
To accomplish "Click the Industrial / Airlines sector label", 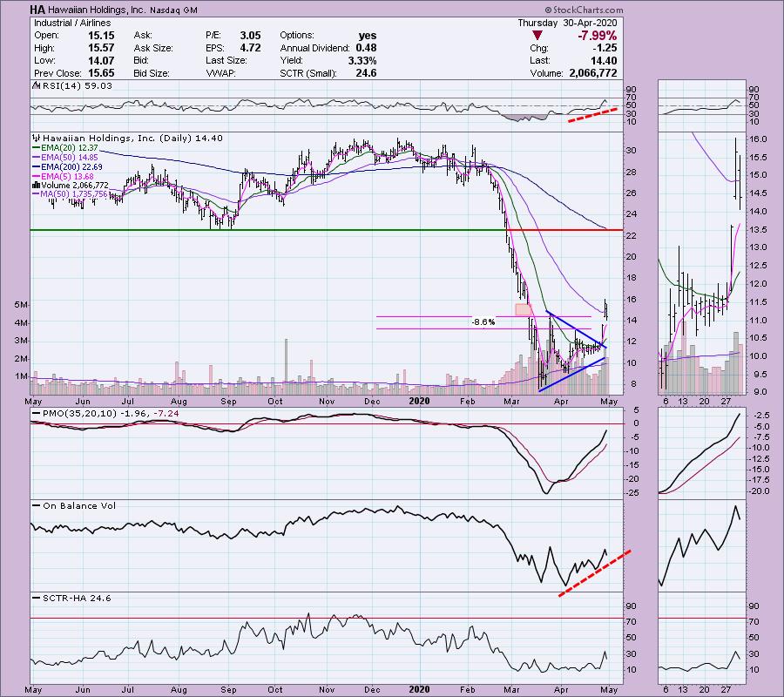I will tap(72, 23).
